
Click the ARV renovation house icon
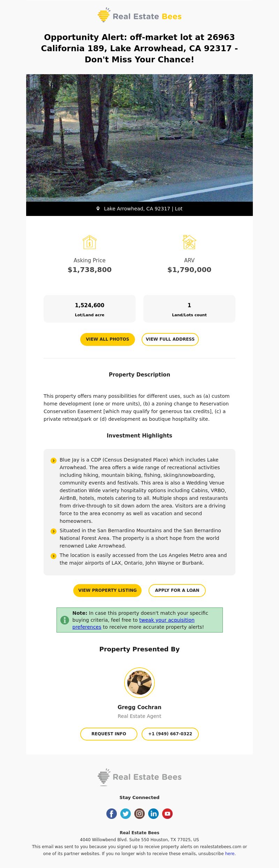click(x=189, y=242)
